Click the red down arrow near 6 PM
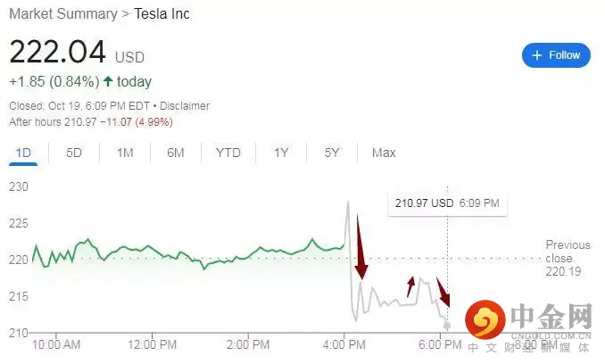 click(x=443, y=296)
